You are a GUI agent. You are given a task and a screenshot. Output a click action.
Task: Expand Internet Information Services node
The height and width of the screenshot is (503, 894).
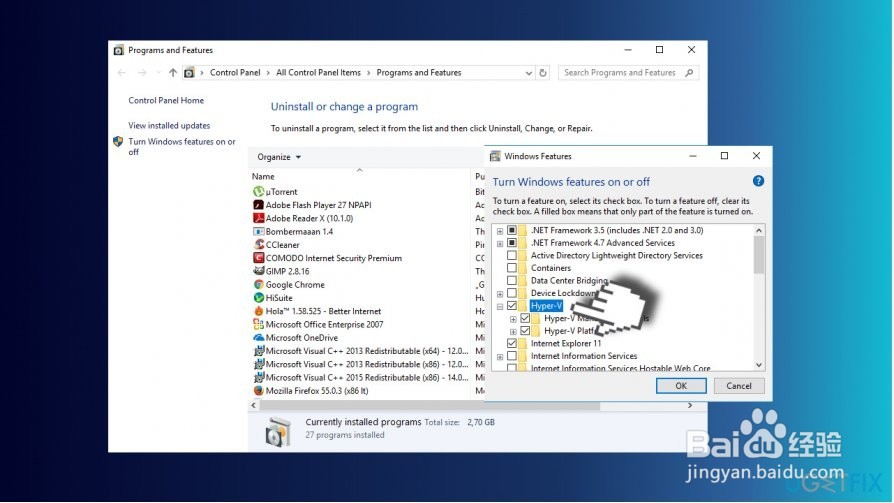(500, 357)
